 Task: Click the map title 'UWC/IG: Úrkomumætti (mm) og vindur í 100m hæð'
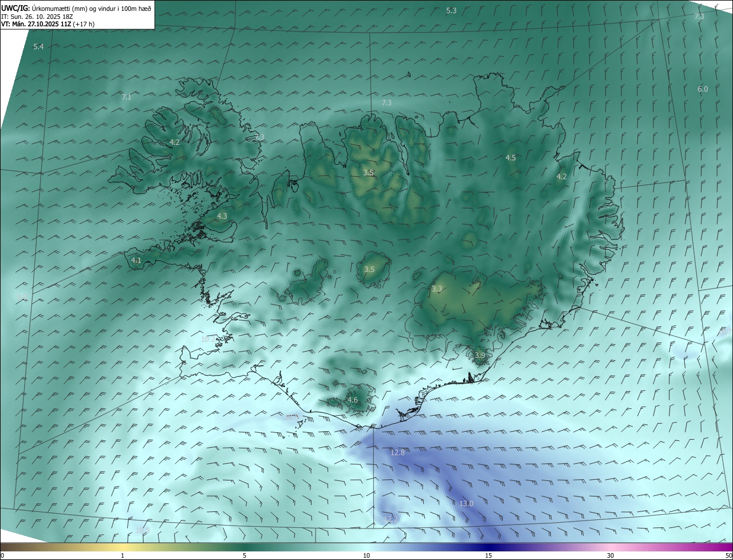[x=76, y=9]
